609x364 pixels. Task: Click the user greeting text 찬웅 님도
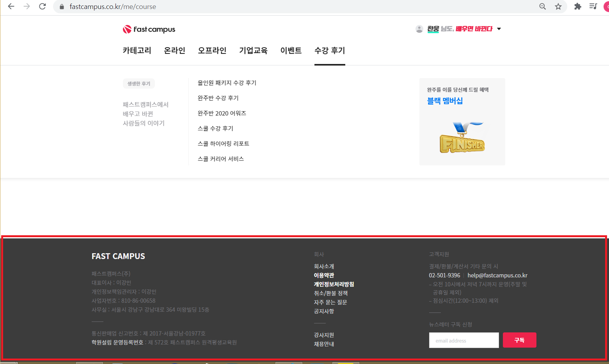coord(440,29)
